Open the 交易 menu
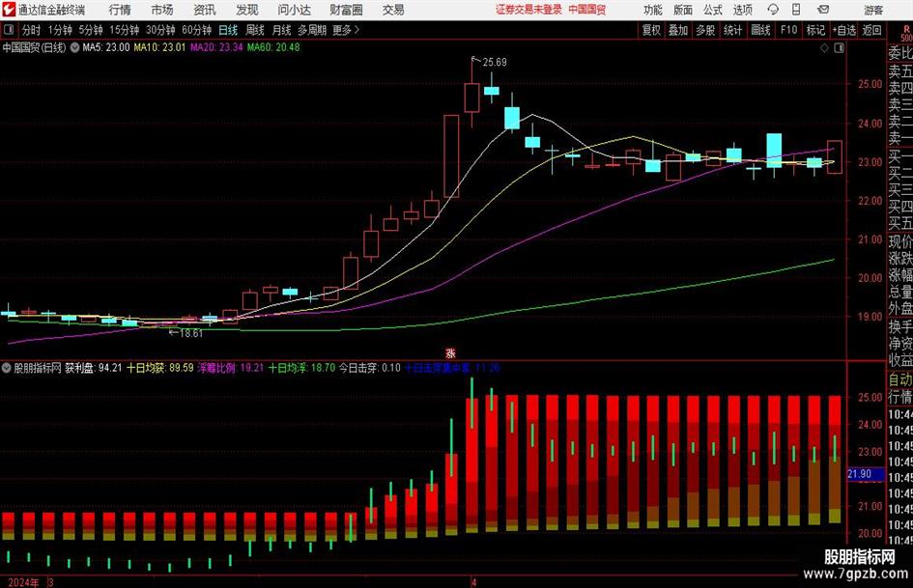This screenshot has width=913, height=588. point(393,10)
